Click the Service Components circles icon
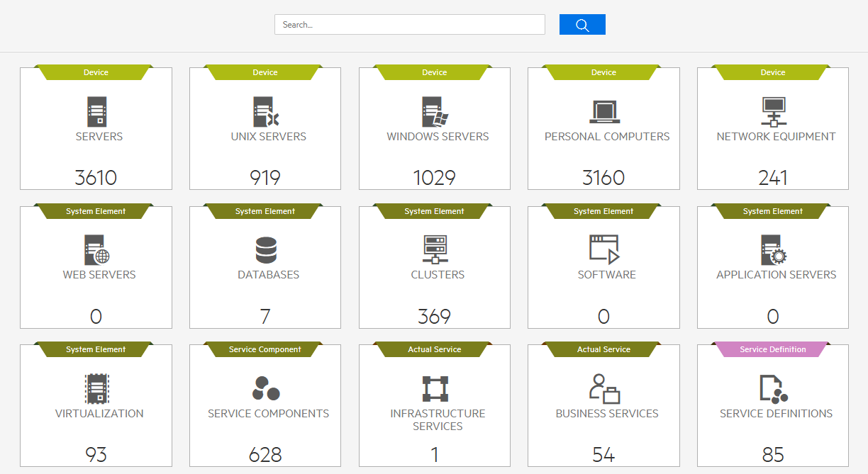Image resolution: width=868 pixels, height=474 pixels. [266, 389]
